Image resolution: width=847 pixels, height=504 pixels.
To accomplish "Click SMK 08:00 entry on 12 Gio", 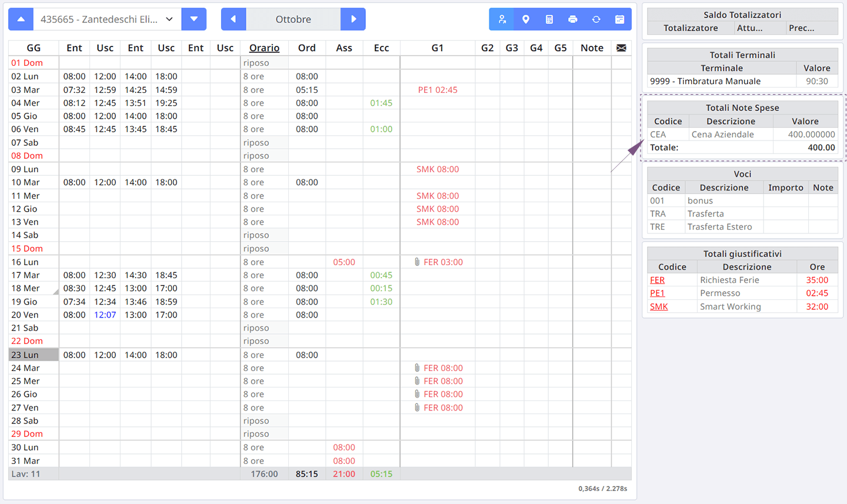I will [x=438, y=209].
